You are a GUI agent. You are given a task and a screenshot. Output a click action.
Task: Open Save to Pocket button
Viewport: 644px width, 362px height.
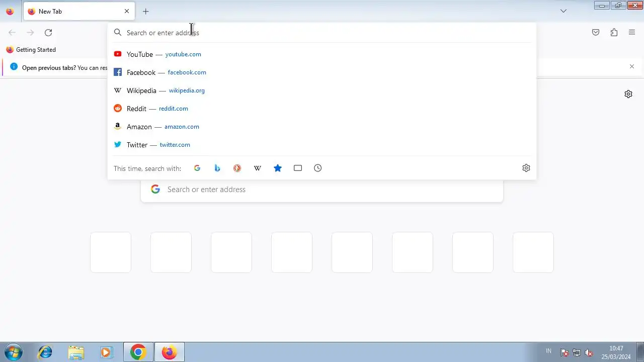pyautogui.click(x=596, y=33)
